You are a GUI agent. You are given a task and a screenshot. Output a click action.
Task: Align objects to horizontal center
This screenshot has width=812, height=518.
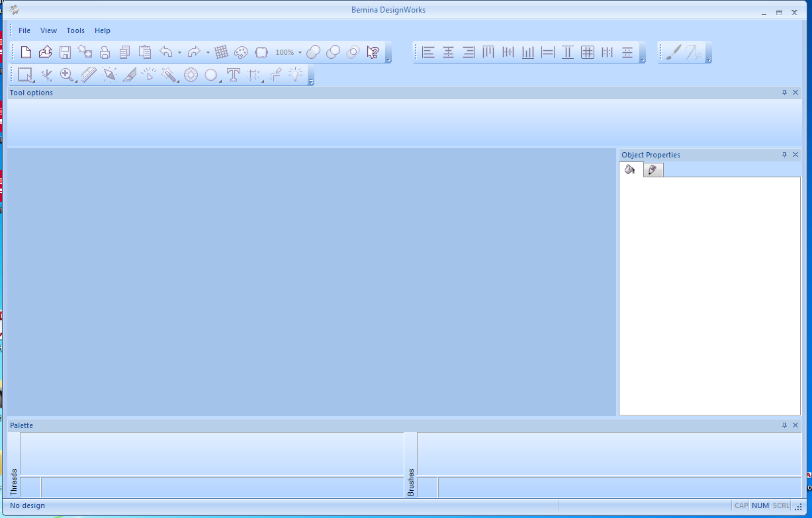click(x=449, y=52)
